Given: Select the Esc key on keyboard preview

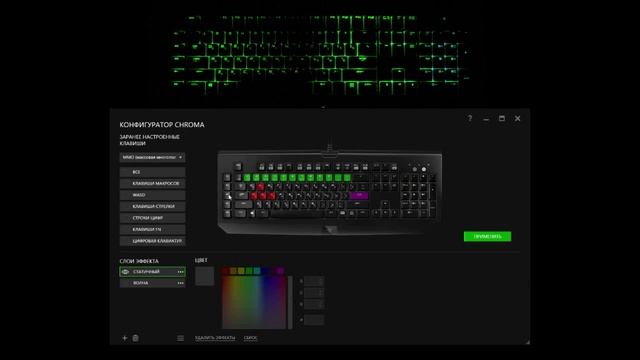Looking at the screenshot, I should tap(238, 167).
